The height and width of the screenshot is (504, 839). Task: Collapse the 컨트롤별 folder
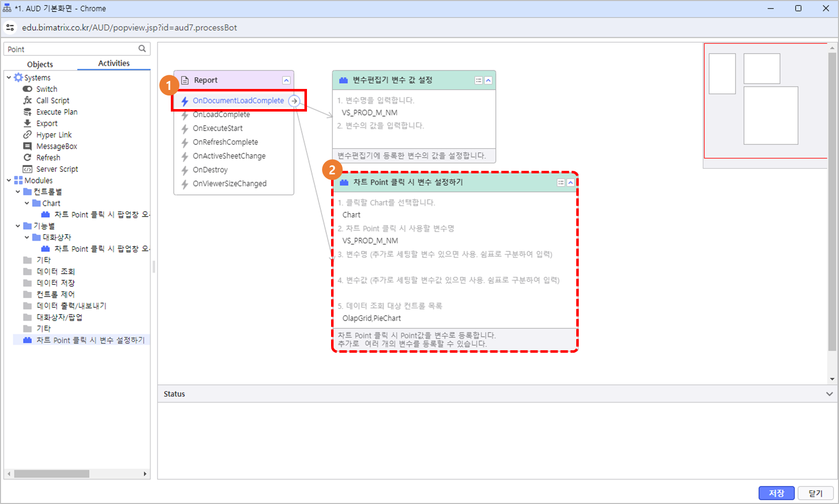18,192
